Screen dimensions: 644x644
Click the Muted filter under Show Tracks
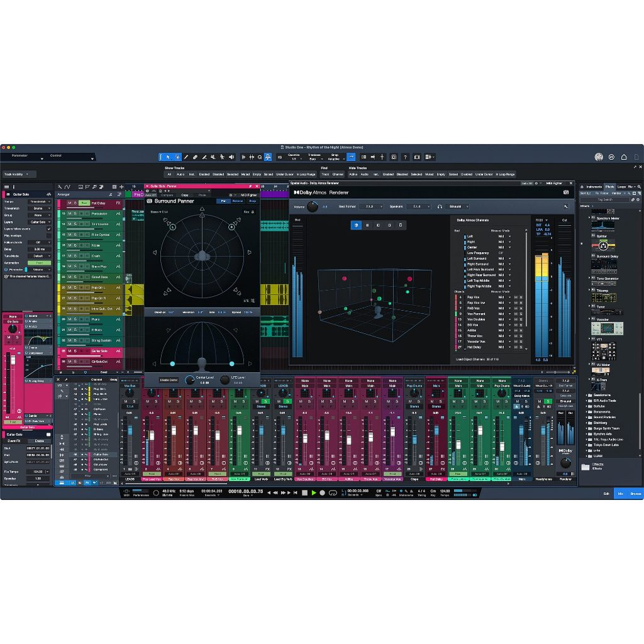pos(245,174)
